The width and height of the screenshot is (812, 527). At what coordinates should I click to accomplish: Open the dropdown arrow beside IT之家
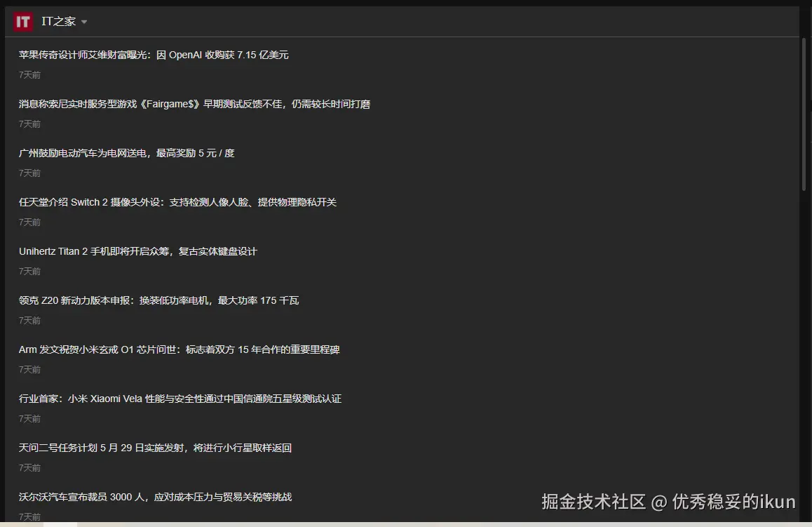[x=84, y=22]
